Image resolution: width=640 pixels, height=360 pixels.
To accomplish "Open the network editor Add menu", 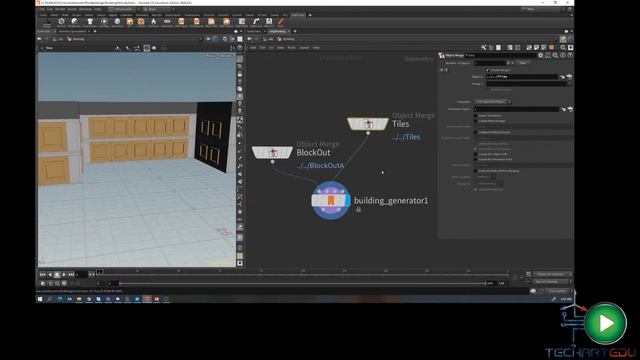I will (x=253, y=48).
